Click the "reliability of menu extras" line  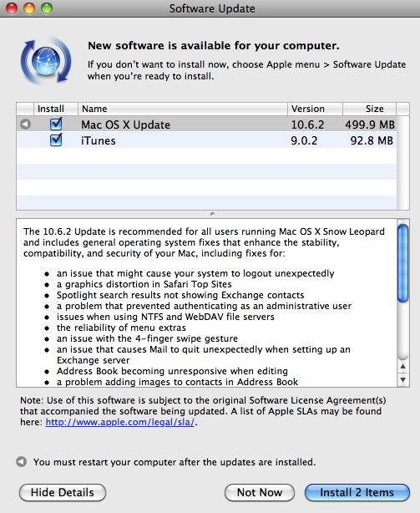tap(121, 328)
